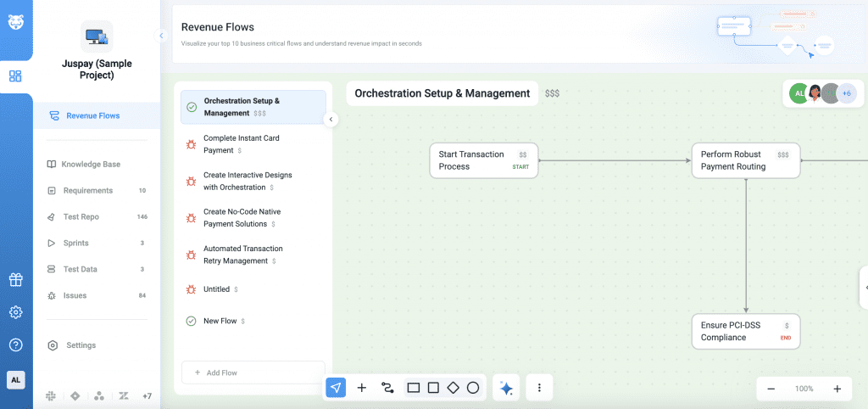Pick the circle shape tool
The image size is (868, 409).
pyautogui.click(x=473, y=388)
